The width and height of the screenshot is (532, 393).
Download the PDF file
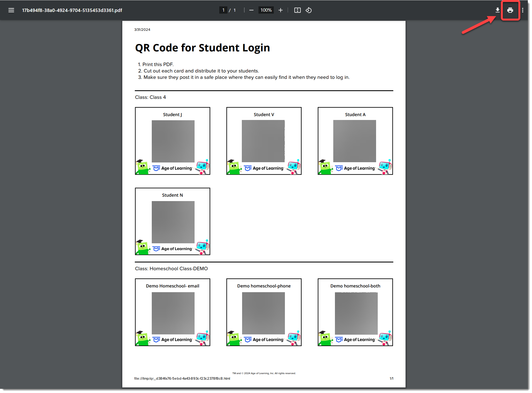498,10
